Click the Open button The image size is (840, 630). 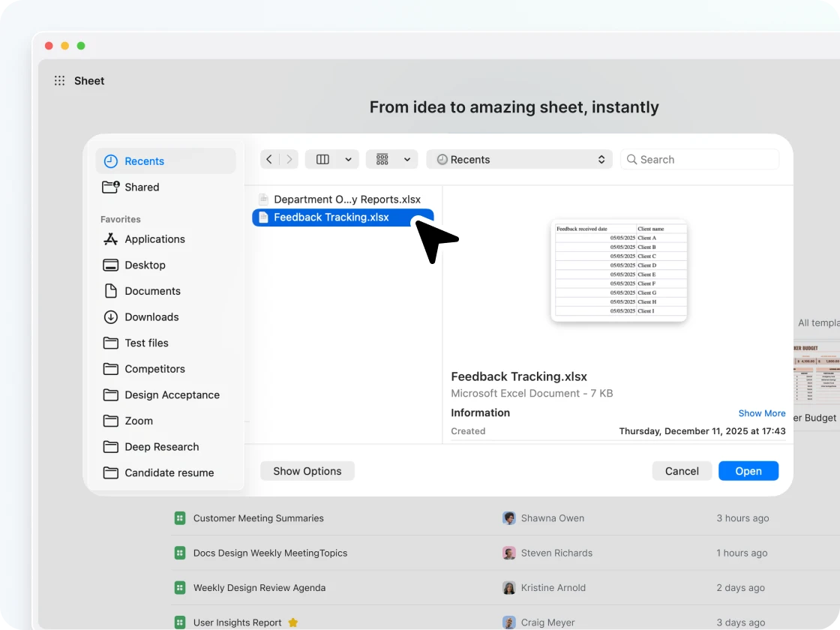(748, 471)
